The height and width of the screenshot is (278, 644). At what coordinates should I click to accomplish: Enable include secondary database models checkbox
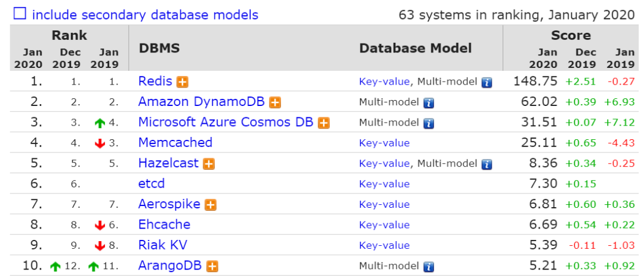click(x=20, y=14)
